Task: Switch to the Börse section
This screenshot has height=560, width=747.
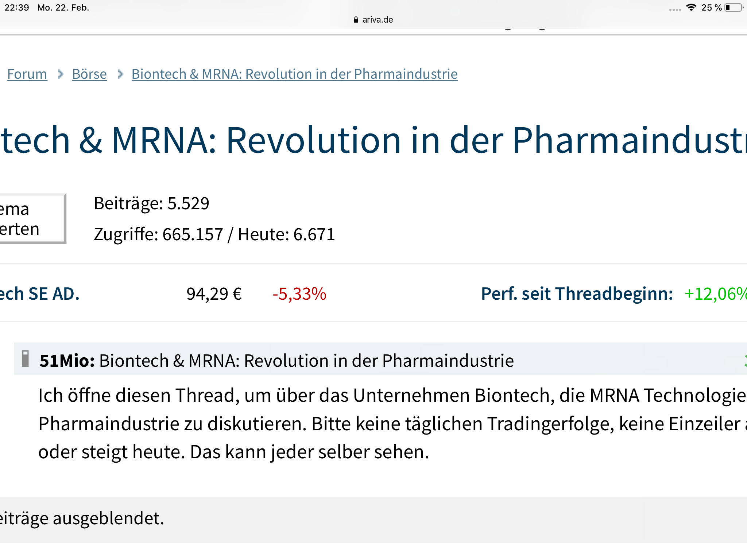Action: click(89, 74)
